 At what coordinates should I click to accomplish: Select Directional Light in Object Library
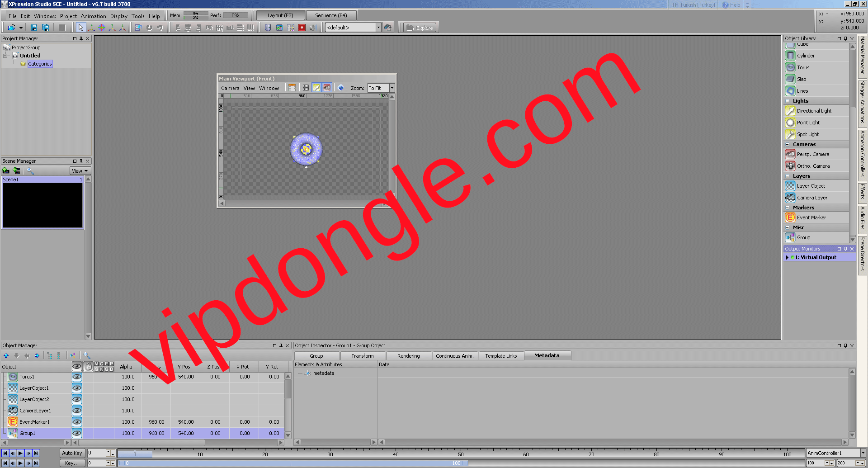[816, 111]
